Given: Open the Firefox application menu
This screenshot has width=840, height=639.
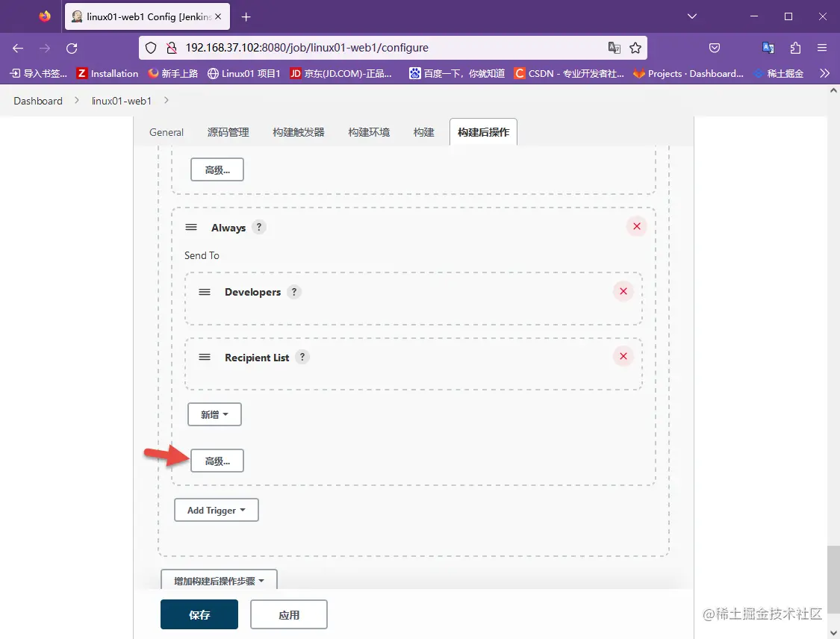Looking at the screenshot, I should point(822,48).
